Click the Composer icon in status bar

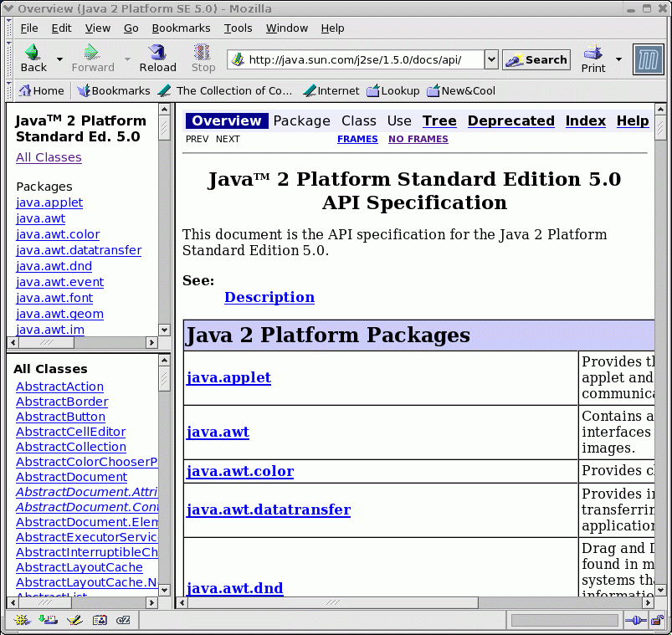click(74, 620)
